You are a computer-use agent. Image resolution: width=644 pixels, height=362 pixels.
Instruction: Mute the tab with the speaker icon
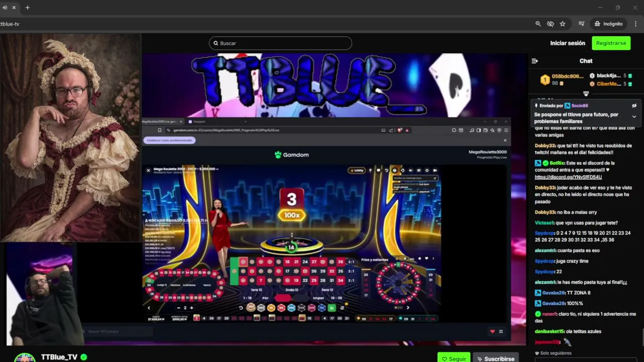pos(5,8)
